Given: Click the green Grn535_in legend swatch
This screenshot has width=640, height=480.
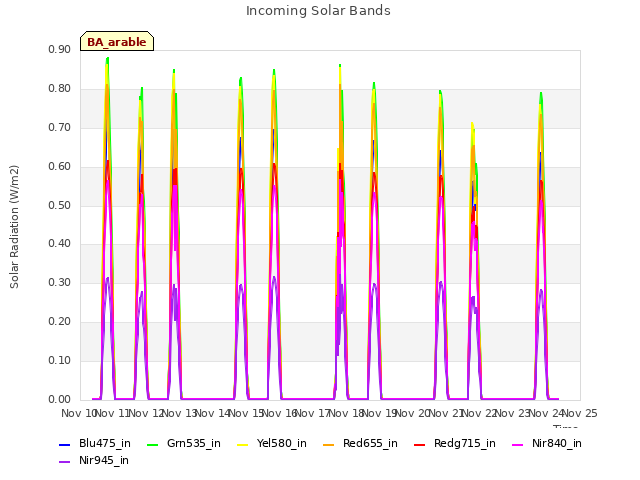Looking at the screenshot, I should coord(152,444).
